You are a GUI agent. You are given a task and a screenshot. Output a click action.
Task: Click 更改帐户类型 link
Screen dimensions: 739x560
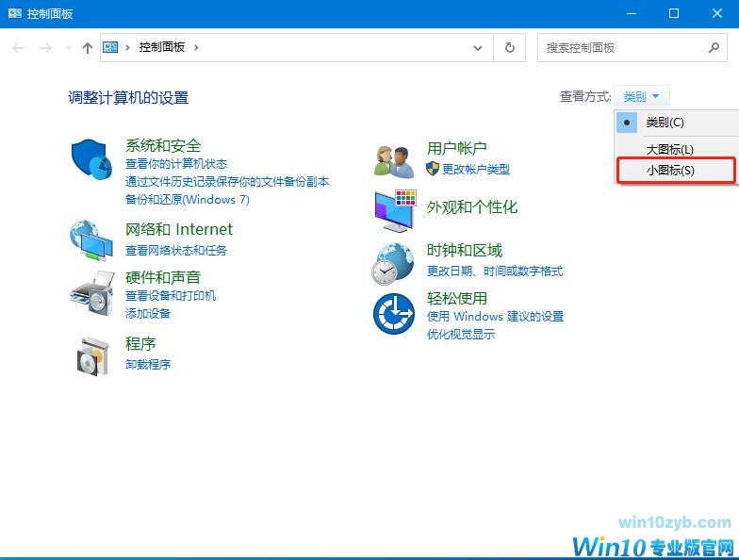(475, 170)
